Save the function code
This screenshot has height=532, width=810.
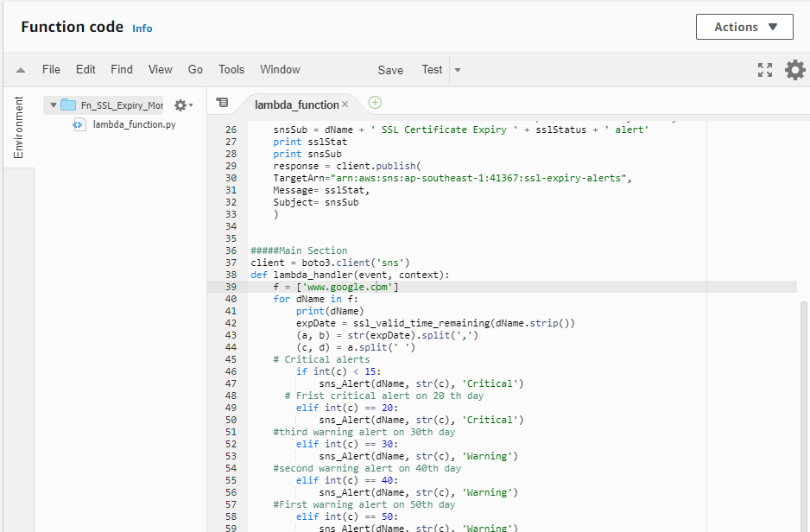pyautogui.click(x=390, y=70)
